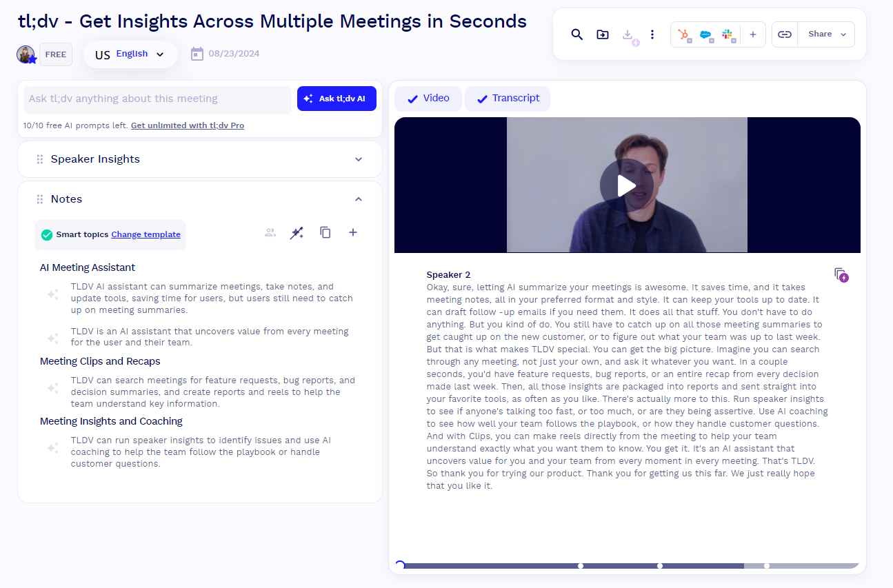The image size is (893, 588).
Task: Click the Meeting Insights and Coaching heading
Action: click(111, 421)
